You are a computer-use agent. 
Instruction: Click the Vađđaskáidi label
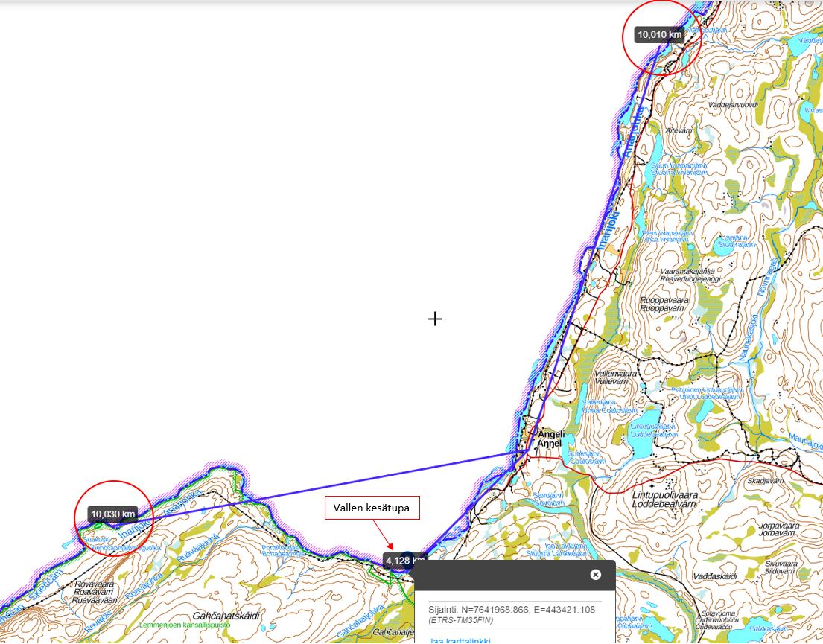(x=715, y=576)
